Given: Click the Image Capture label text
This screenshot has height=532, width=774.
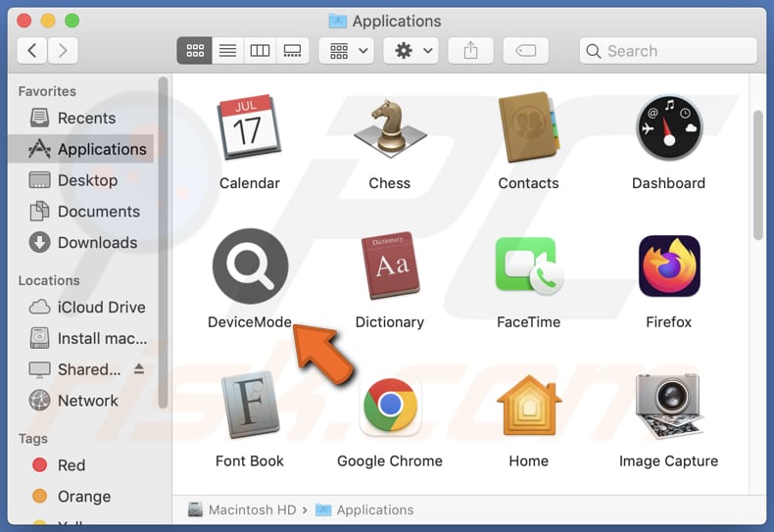Looking at the screenshot, I should 669,460.
